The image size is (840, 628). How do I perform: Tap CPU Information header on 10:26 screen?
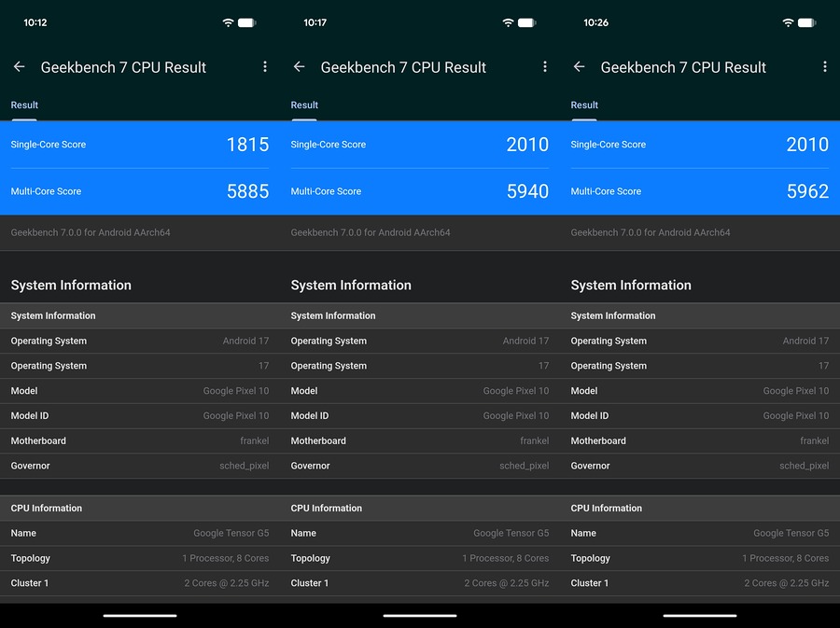coord(607,508)
